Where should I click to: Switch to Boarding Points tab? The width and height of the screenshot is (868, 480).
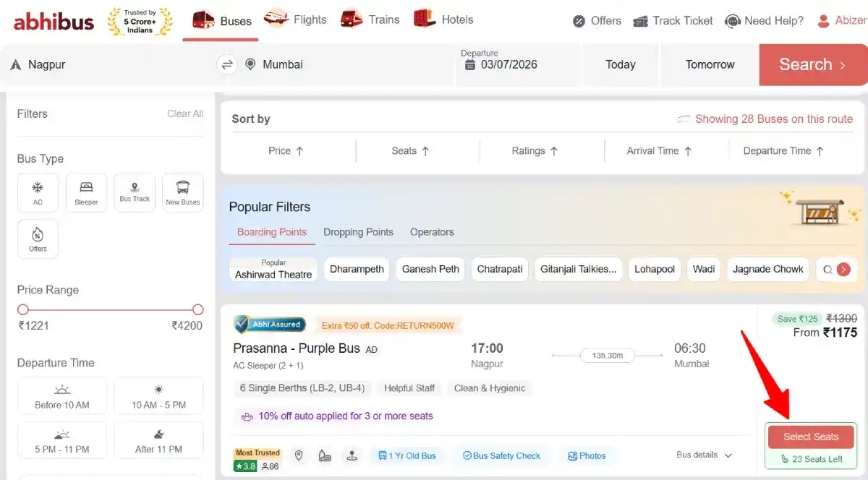click(x=272, y=232)
